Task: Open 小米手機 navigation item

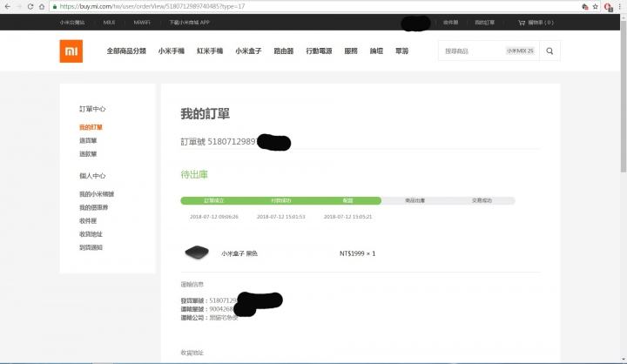Action: coord(172,51)
